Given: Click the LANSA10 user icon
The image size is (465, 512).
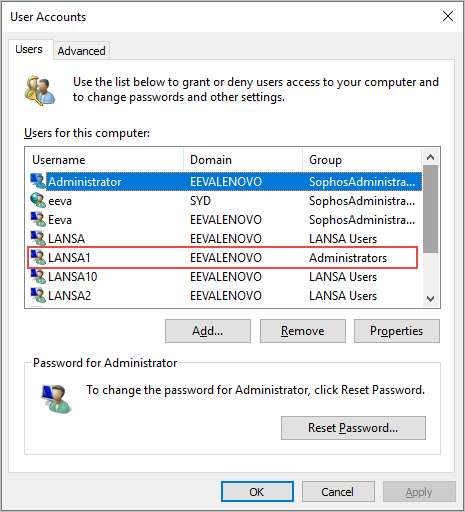Looking at the screenshot, I should coord(38,277).
